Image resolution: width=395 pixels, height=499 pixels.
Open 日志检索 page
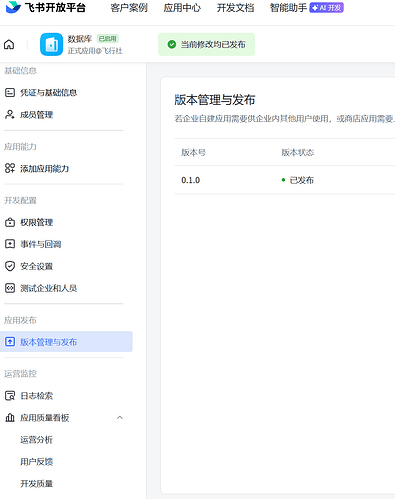(x=36, y=396)
